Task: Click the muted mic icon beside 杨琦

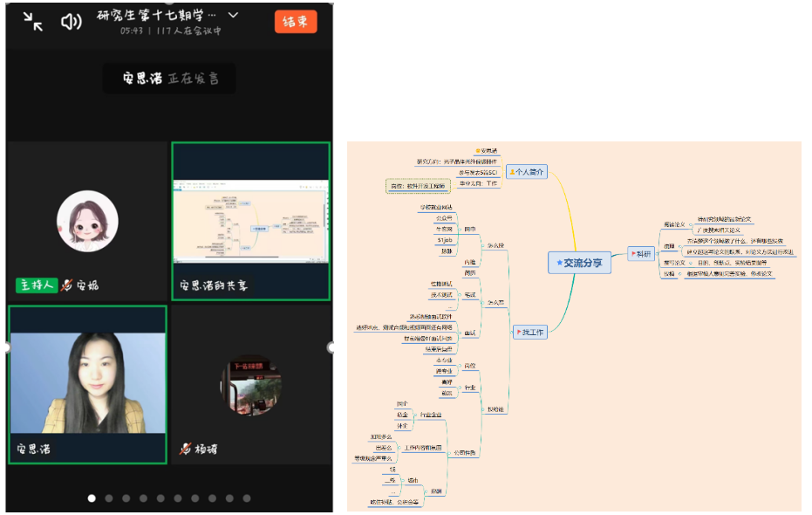Action: tap(185, 450)
